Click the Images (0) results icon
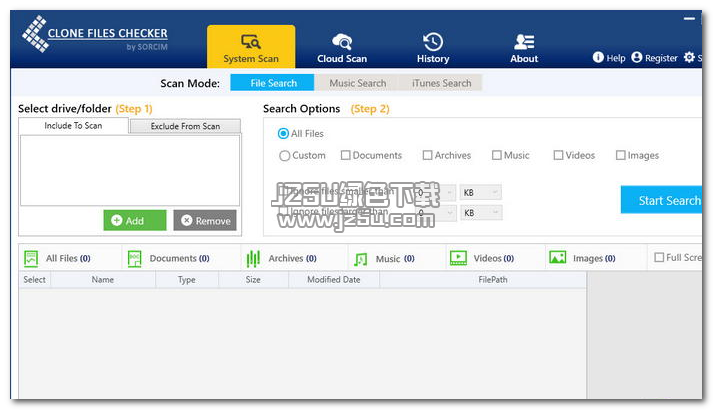Image resolution: width=713 pixels, height=410 pixels. coord(557,257)
